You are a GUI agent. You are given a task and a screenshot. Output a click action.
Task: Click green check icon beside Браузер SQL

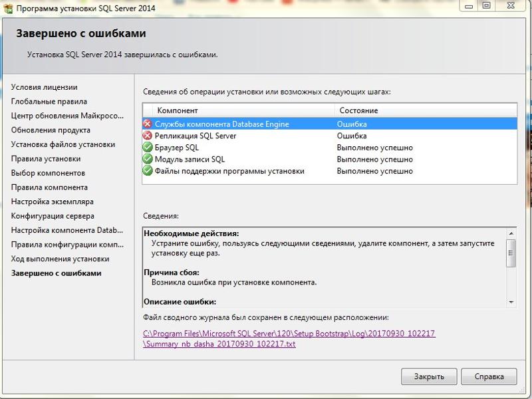click(x=147, y=148)
